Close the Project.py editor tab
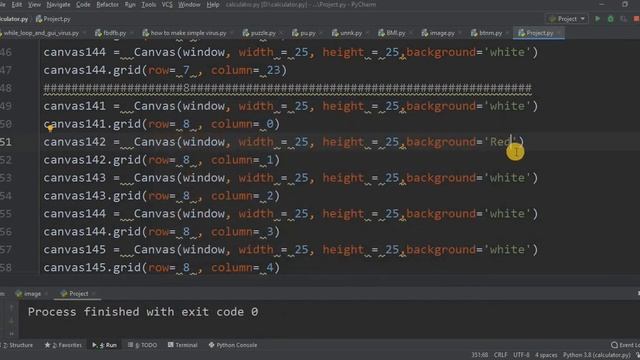 [x=559, y=33]
